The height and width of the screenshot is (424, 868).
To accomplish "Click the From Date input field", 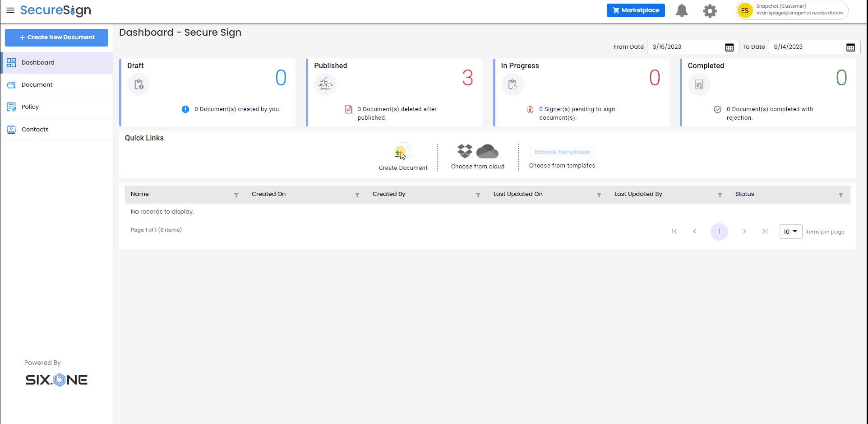I will pyautogui.click(x=686, y=47).
